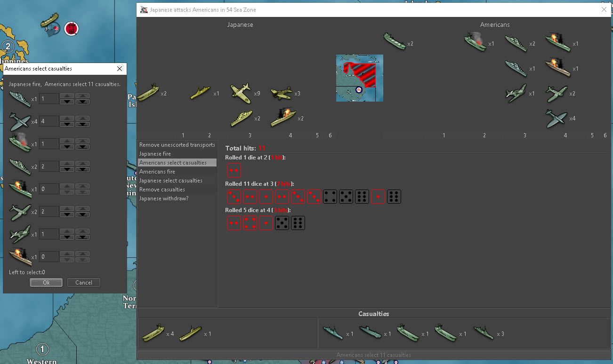Click the Japanese x4 destroyer in Casualties bar
Screen dimensions: 613x364
pos(153,333)
